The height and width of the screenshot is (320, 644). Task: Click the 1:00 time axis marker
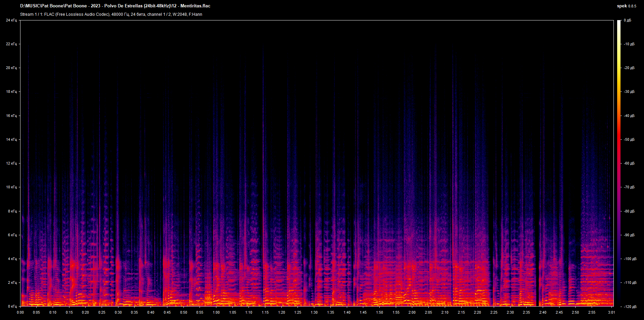click(216, 312)
